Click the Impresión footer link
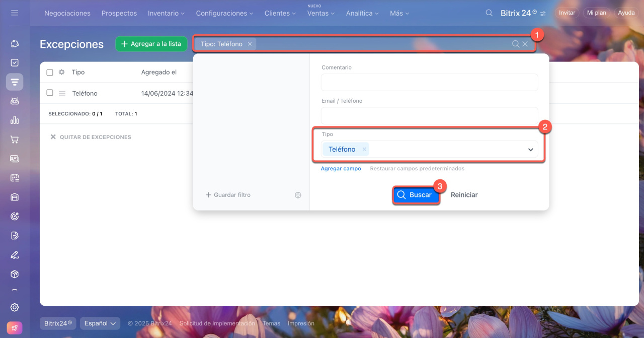 tap(301, 323)
